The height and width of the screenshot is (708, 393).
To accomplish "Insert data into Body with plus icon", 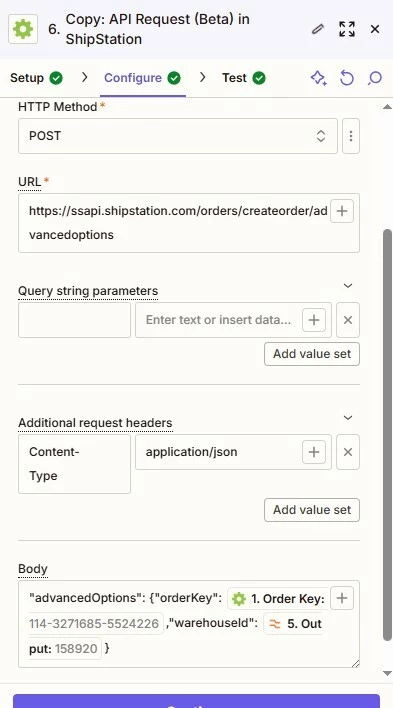I will 342,598.
